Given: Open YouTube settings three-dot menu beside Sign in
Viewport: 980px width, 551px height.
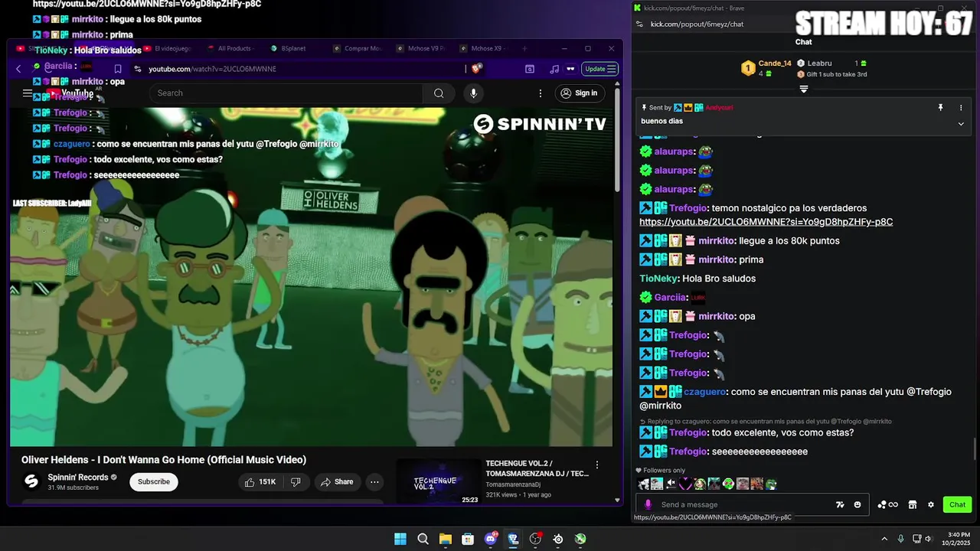Looking at the screenshot, I should (541, 93).
